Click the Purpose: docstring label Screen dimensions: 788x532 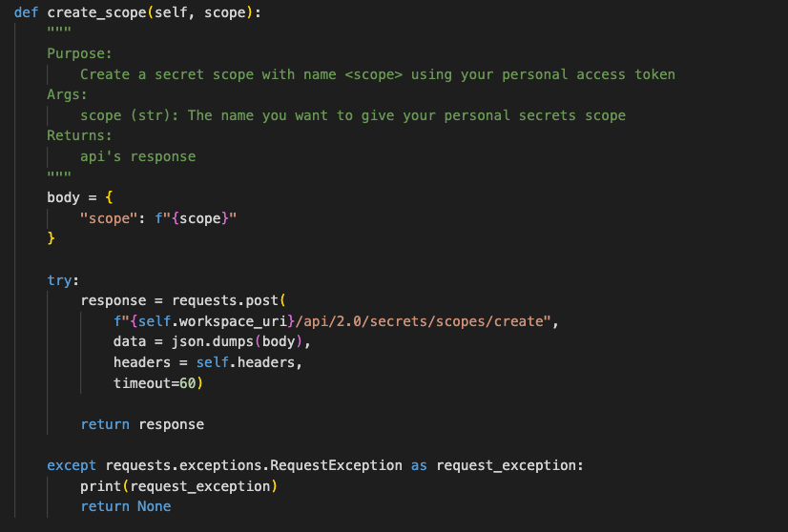coord(79,53)
